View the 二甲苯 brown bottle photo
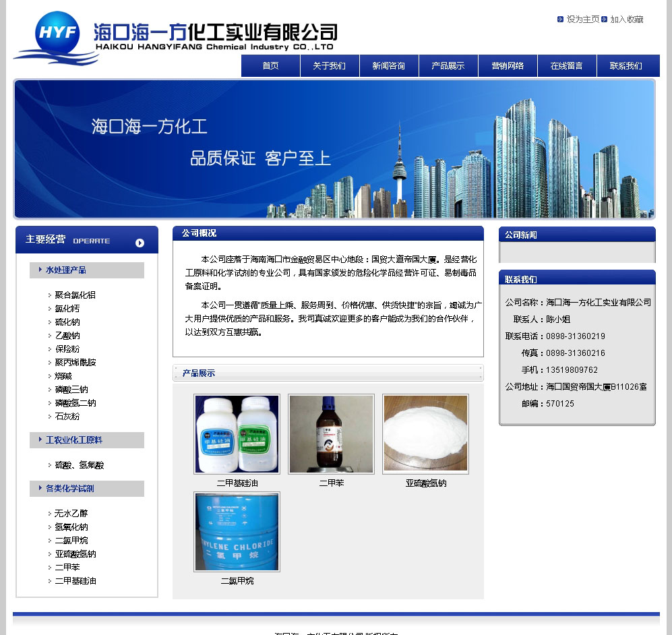 [x=332, y=434]
